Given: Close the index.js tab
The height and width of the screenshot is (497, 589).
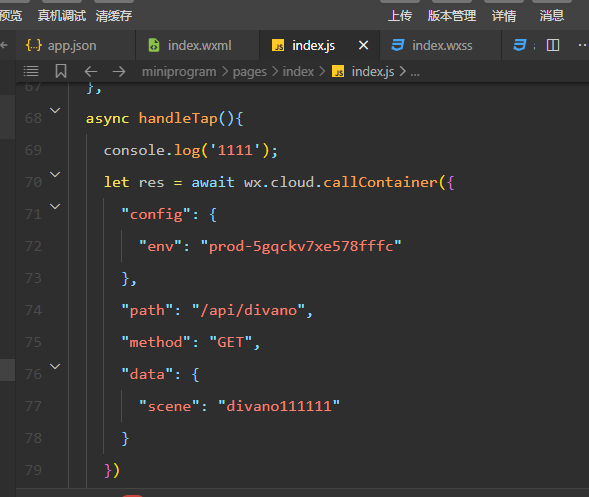Looking at the screenshot, I should pos(363,45).
